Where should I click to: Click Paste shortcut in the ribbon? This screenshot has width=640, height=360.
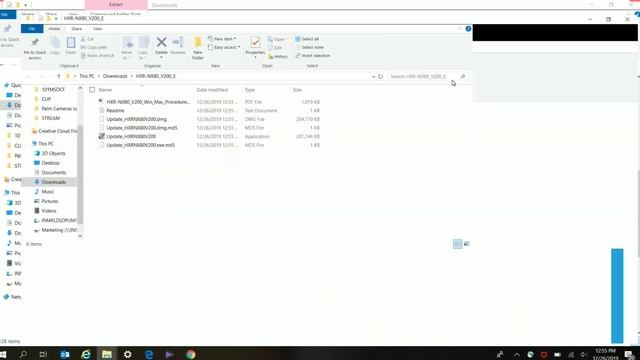(97, 56)
